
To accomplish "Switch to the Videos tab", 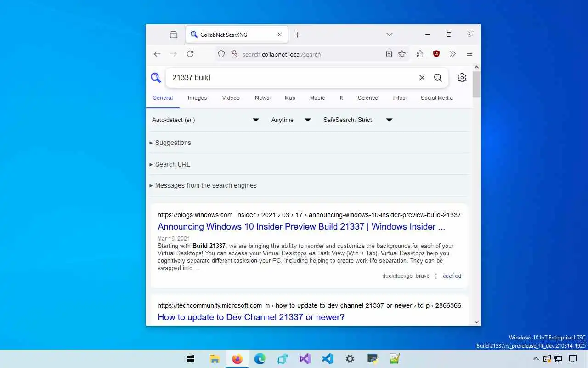I will (x=231, y=98).
